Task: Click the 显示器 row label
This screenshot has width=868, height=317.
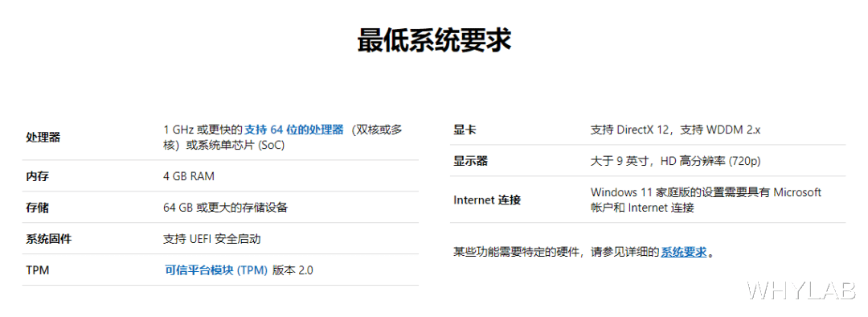Action: coord(470,161)
